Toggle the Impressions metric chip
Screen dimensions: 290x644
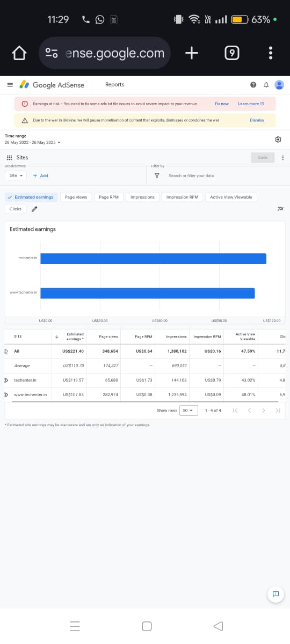click(x=142, y=197)
